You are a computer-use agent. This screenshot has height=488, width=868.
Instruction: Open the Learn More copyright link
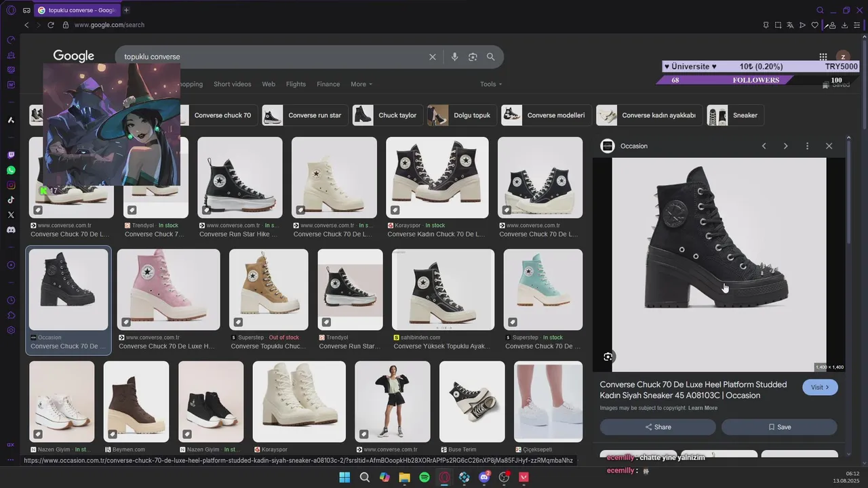[703, 408]
